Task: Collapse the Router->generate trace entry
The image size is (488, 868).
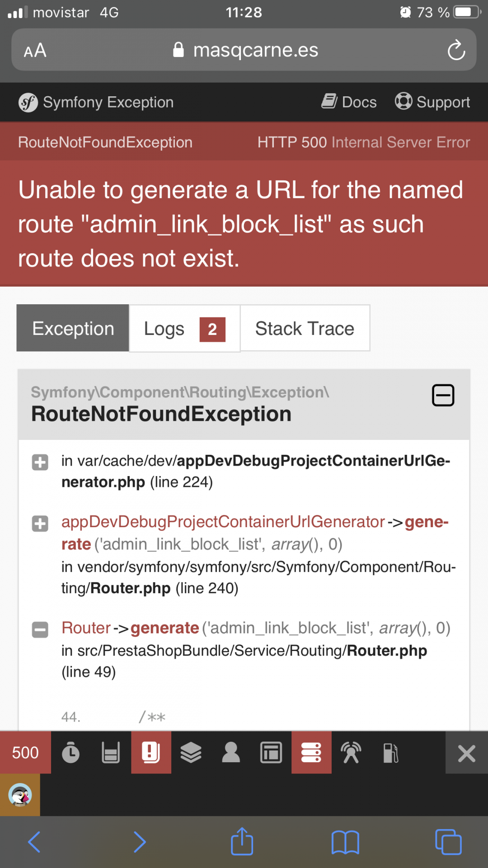Action: coord(40,630)
